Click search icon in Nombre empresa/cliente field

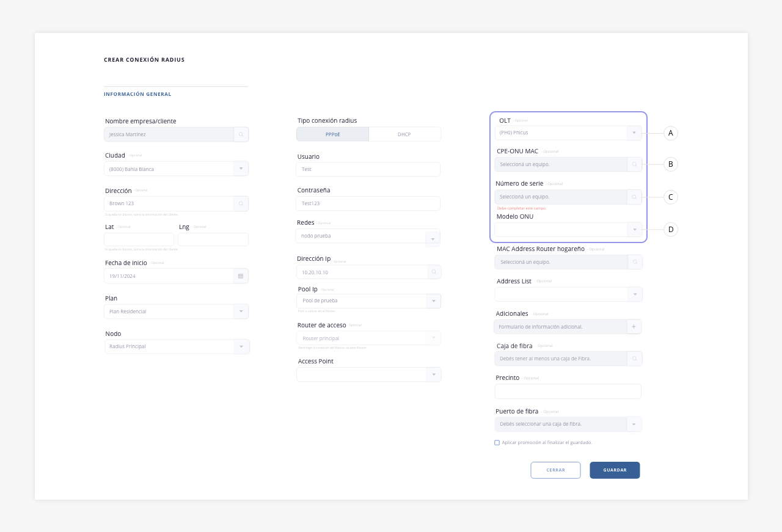(x=241, y=134)
